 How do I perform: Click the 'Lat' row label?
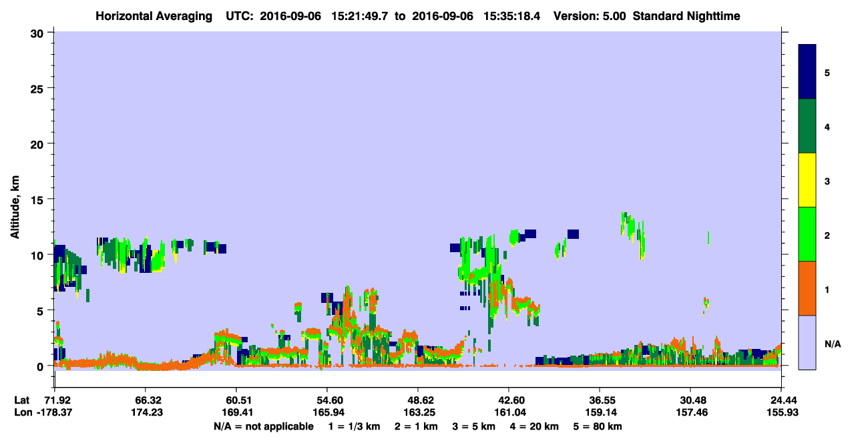coord(22,400)
